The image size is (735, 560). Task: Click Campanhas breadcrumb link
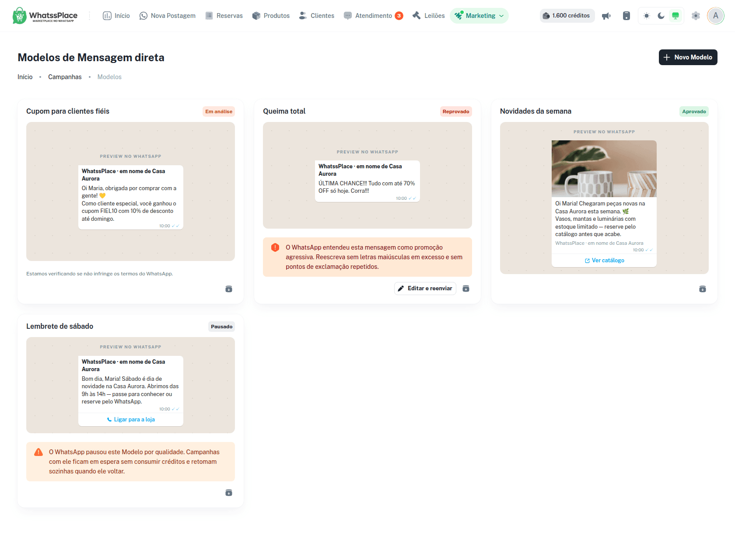[65, 77]
